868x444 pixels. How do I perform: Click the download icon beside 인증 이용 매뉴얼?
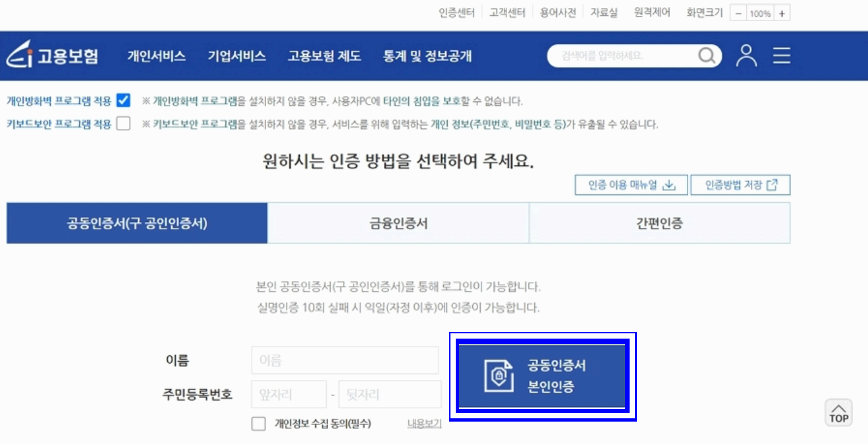(669, 185)
